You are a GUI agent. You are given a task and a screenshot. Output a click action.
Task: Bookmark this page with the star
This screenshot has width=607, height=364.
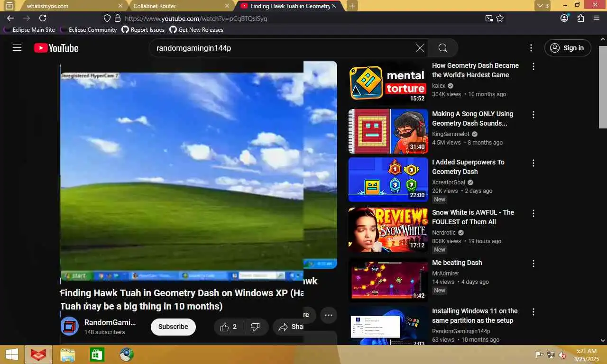point(500,18)
